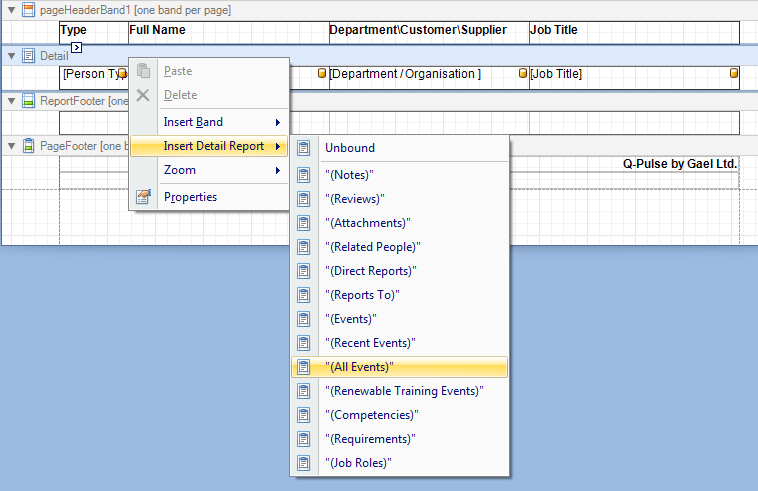Collapse the ReportFooter band
The width and height of the screenshot is (758, 491).
pyautogui.click(x=12, y=101)
